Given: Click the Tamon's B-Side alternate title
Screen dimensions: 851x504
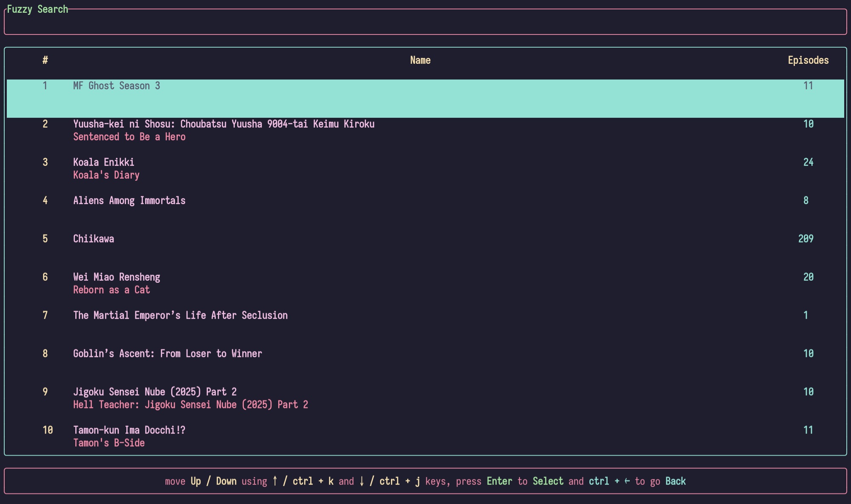Looking at the screenshot, I should click(109, 443).
